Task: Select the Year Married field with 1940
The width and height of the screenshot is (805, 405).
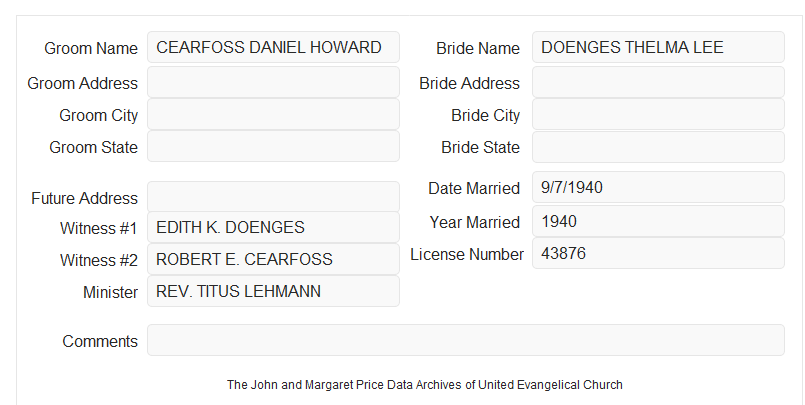Action: pyautogui.click(x=658, y=221)
